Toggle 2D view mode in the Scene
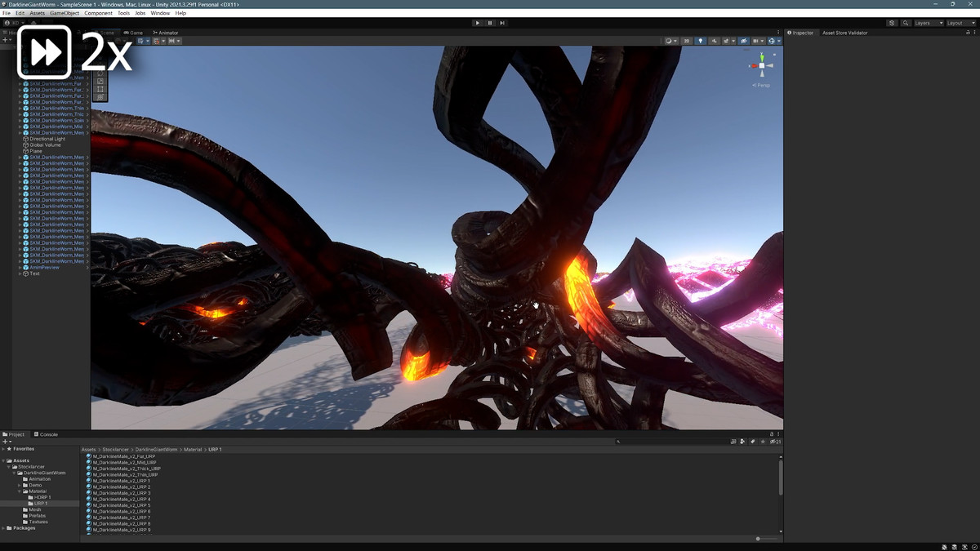The width and height of the screenshot is (980, 551). 687,41
